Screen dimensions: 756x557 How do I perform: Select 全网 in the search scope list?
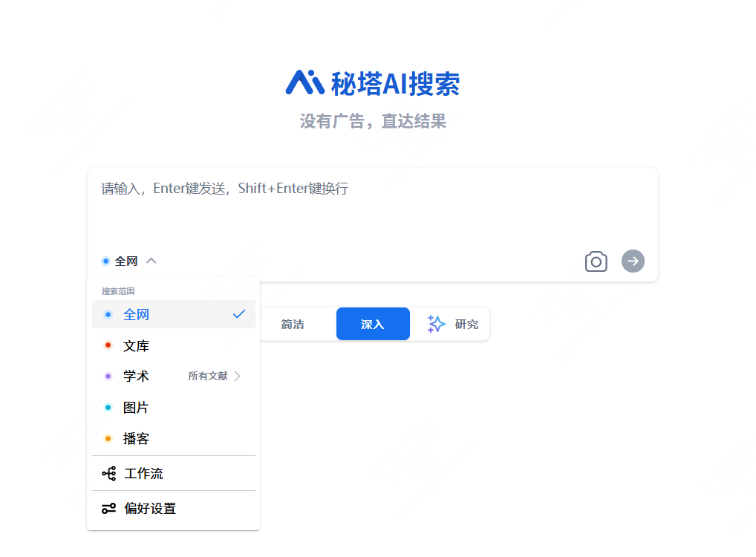point(174,314)
